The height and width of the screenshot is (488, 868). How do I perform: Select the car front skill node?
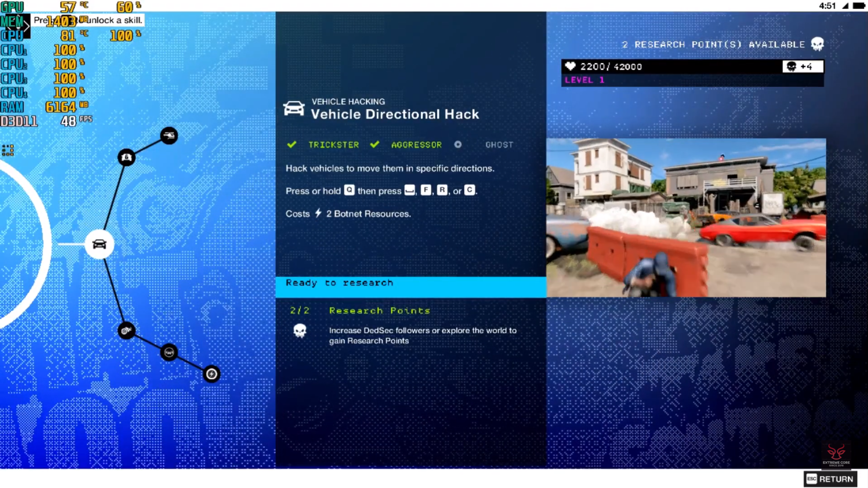pos(169,352)
